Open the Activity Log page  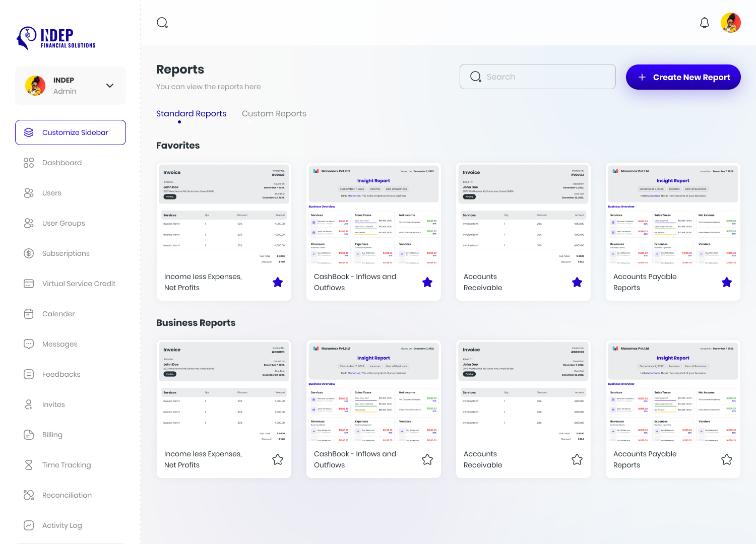61,525
